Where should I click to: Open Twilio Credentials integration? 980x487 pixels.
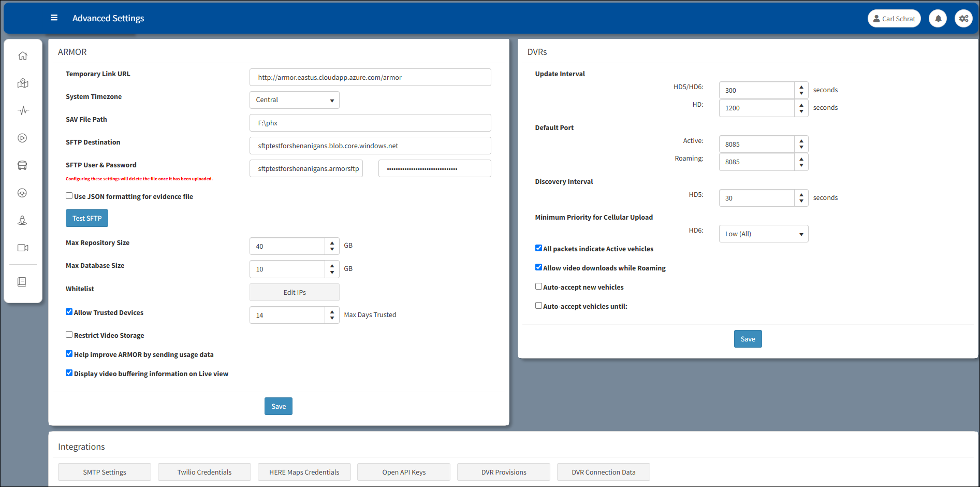(x=204, y=472)
